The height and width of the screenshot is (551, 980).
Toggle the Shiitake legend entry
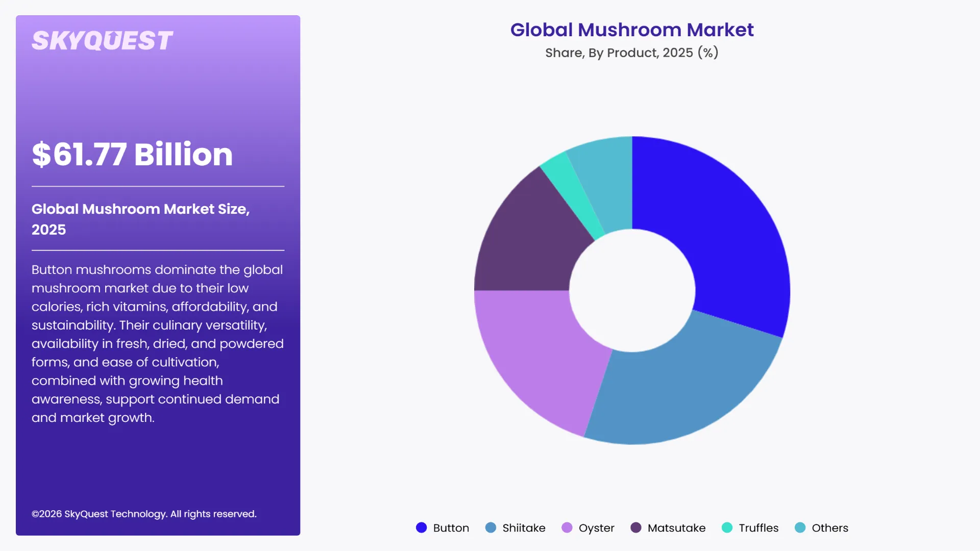point(523,528)
